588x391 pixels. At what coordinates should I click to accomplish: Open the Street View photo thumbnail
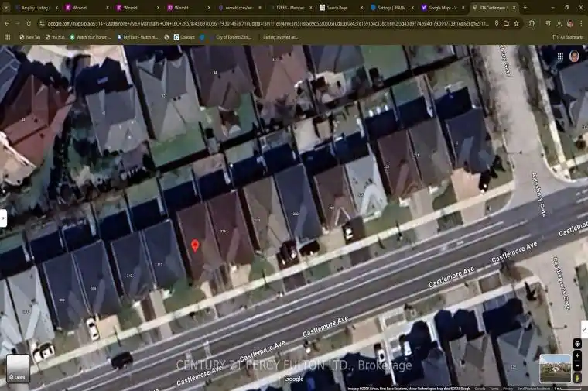(x=555, y=369)
